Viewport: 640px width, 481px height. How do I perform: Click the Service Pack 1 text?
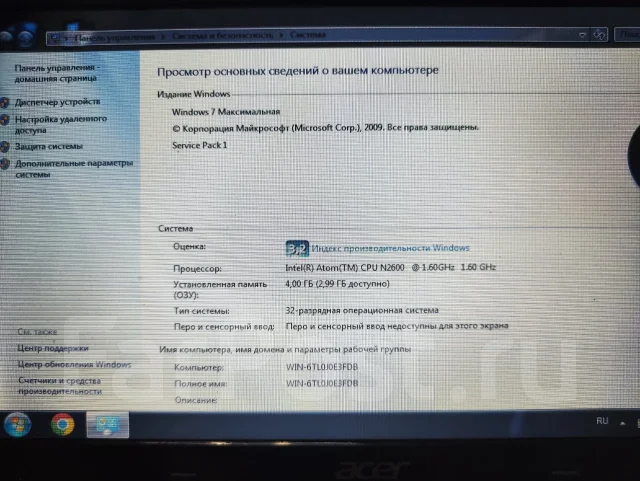pyautogui.click(x=200, y=145)
